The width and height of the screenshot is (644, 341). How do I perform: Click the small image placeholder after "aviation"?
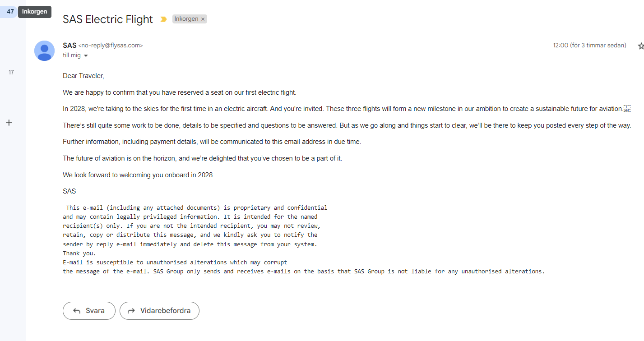(x=626, y=109)
